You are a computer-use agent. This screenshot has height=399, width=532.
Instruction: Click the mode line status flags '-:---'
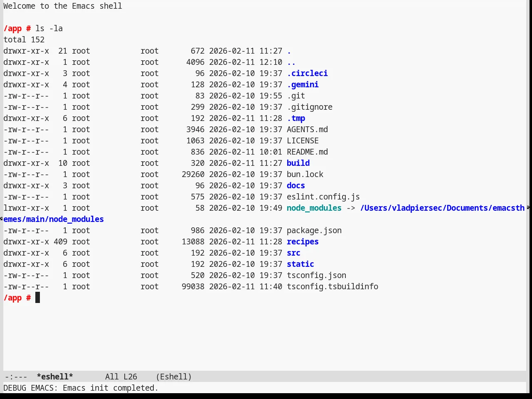coord(16,377)
